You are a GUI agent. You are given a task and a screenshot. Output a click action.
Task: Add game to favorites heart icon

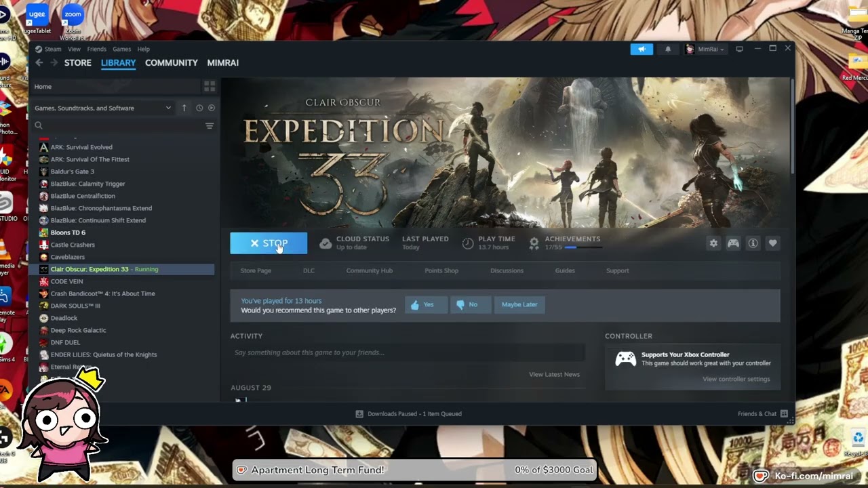point(772,243)
